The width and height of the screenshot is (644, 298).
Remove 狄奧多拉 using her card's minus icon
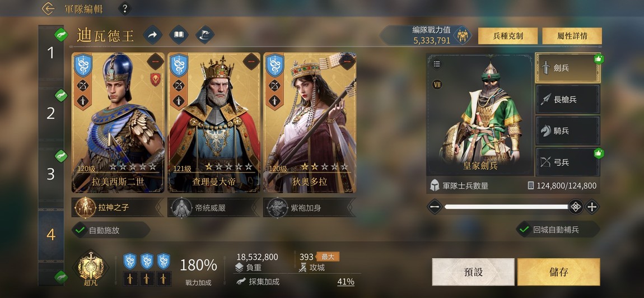click(347, 61)
